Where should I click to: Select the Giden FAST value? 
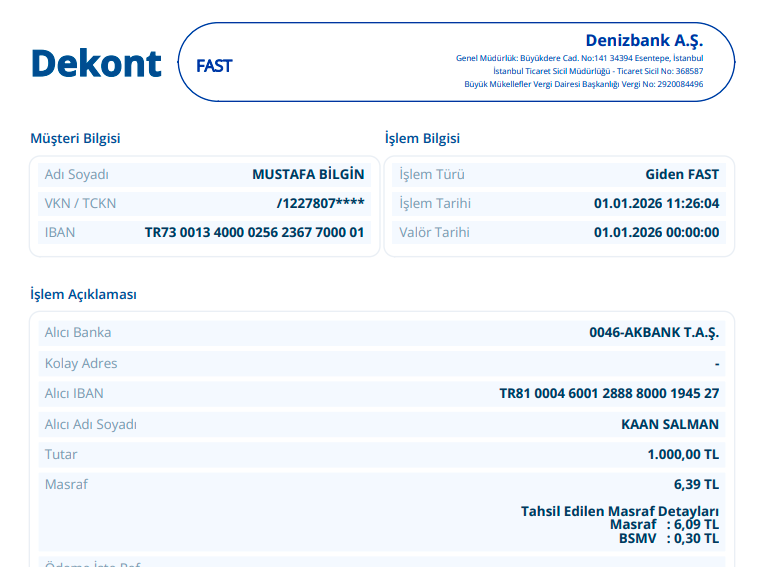click(x=682, y=174)
